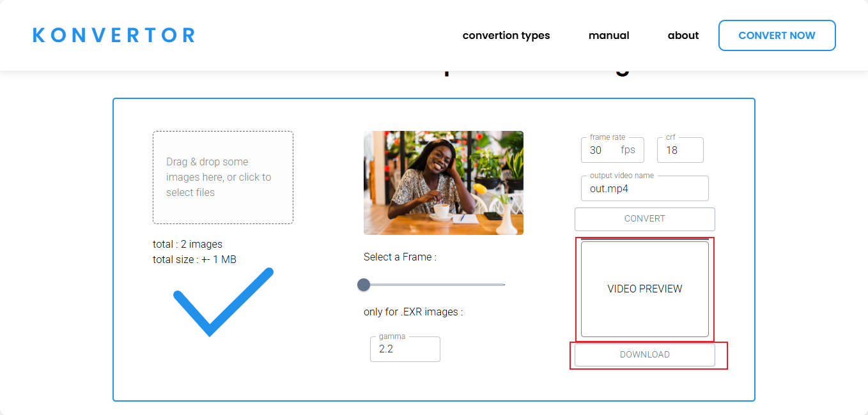Viewport: 868px width, 415px height.
Task: Click the CONVERT NOW button
Action: [777, 35]
